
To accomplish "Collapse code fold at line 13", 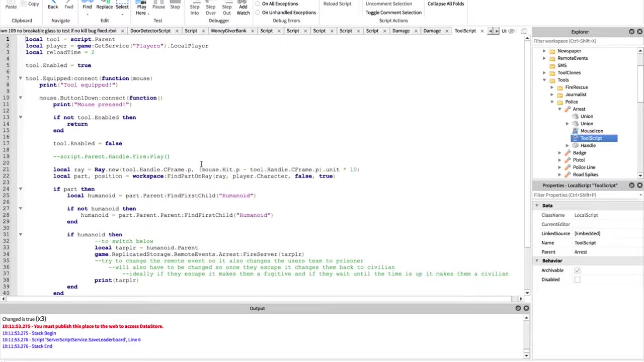I will pos(20,118).
